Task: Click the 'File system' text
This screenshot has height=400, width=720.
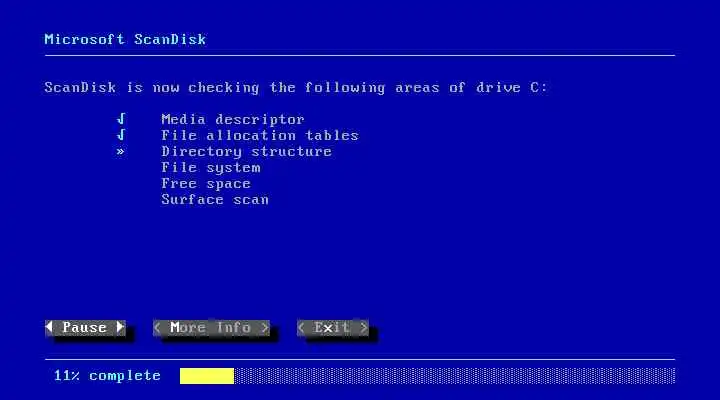Action: [211, 168]
